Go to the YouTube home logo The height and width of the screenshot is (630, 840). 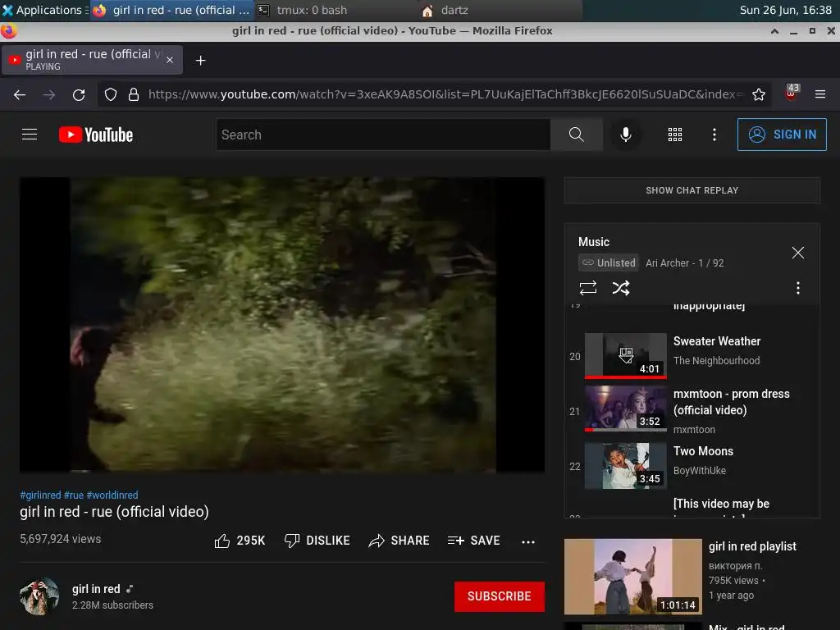[x=96, y=135]
